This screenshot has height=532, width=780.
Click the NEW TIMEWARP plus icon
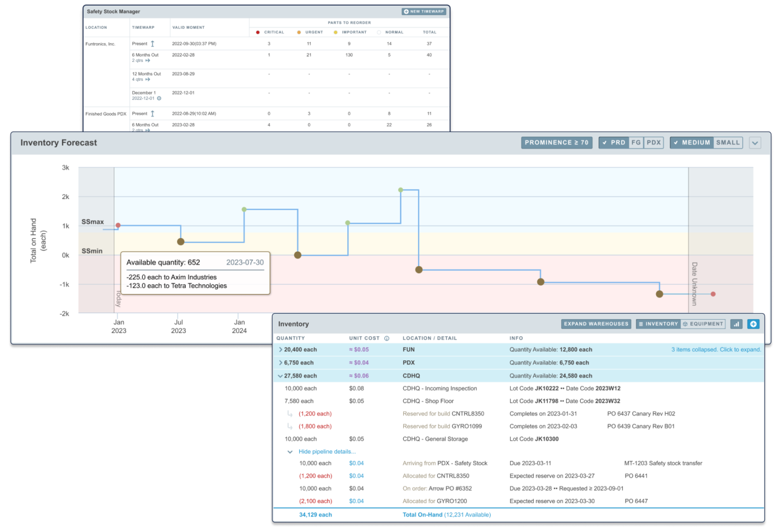click(406, 11)
